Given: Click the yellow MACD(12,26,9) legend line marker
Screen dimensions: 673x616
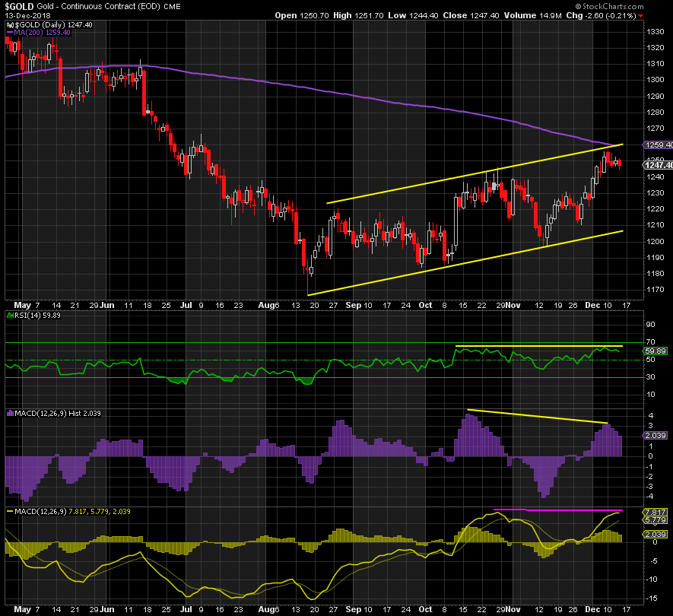Looking at the screenshot, I should 9,511.
